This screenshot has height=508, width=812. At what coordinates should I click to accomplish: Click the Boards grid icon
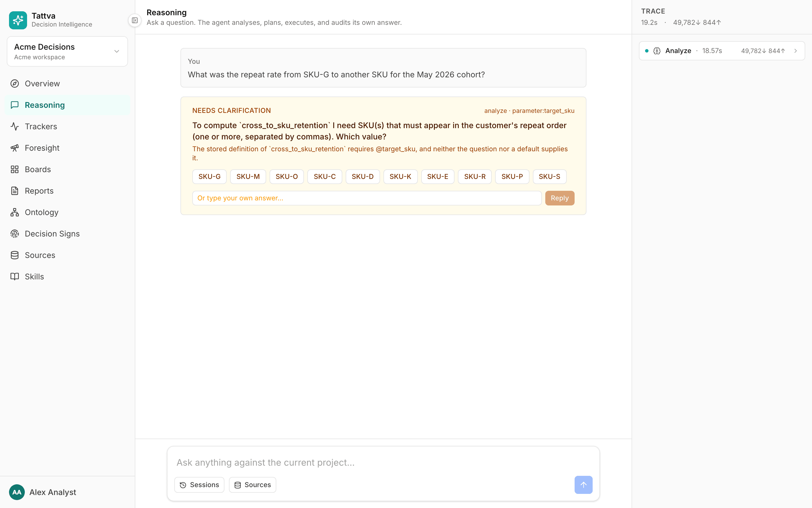(15, 169)
